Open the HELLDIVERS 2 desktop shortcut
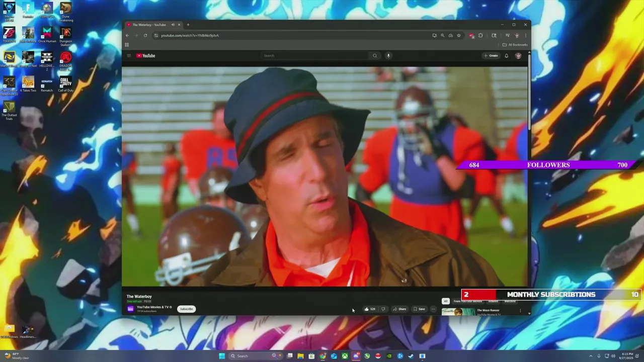 (47, 61)
